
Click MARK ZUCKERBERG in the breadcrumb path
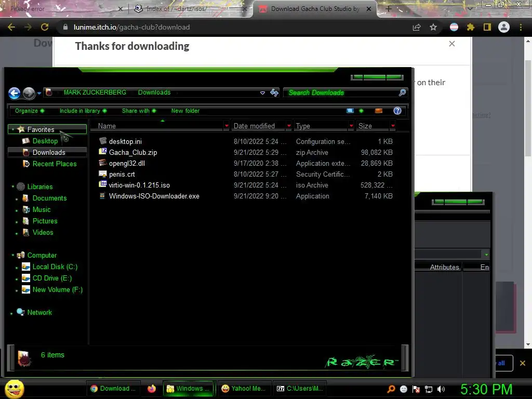tap(95, 92)
